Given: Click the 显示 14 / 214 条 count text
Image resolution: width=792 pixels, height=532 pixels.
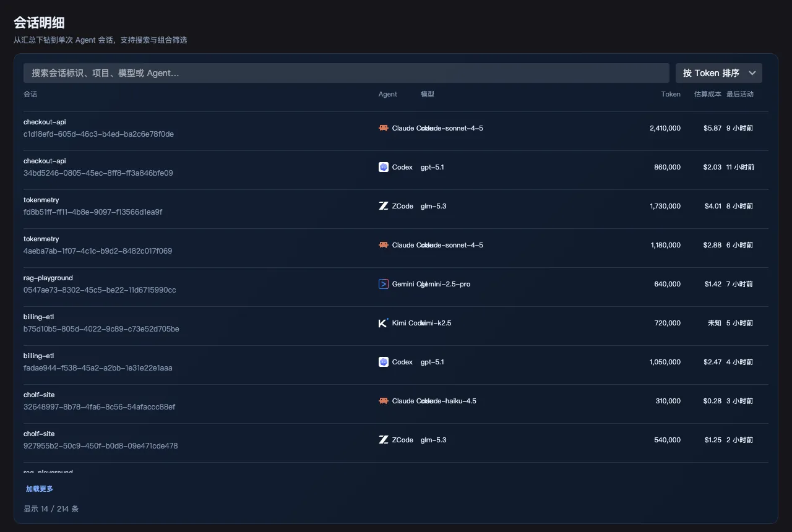Looking at the screenshot, I should [x=51, y=509].
